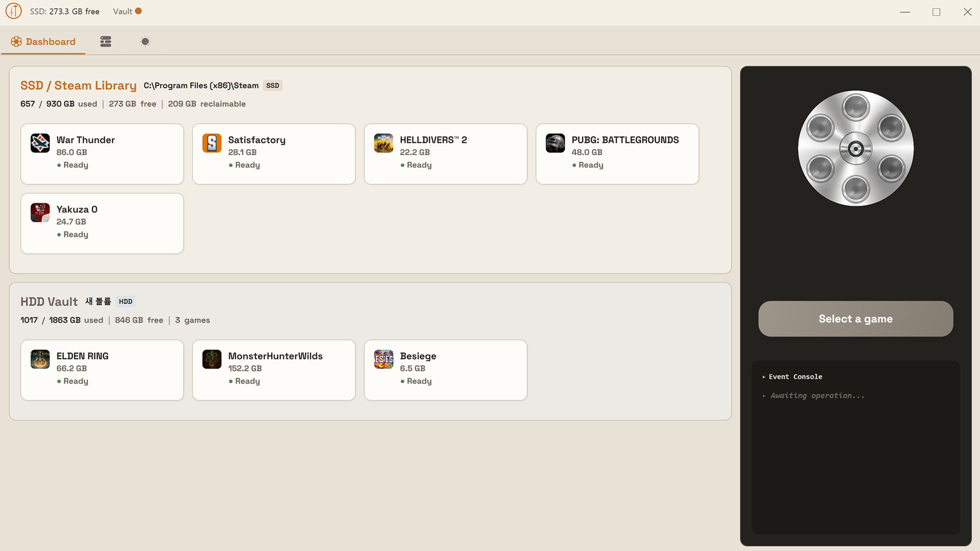Screen dimensions: 980x551
Task: Click the HDD drive type badge
Action: click(x=126, y=302)
